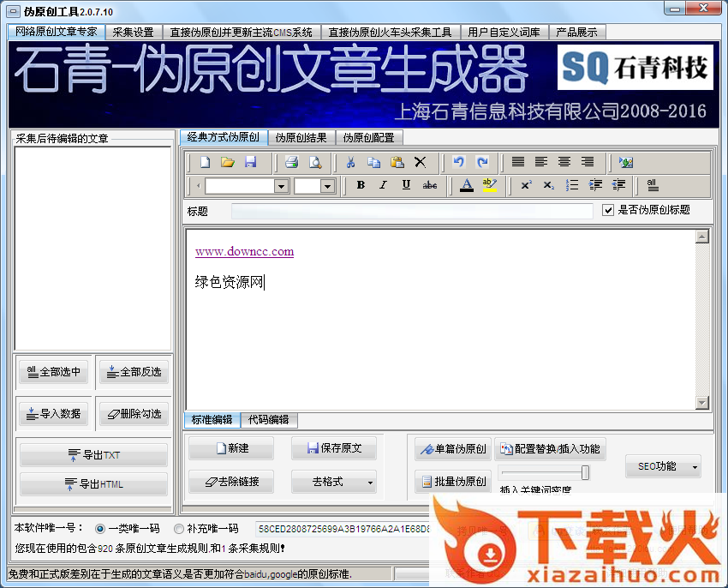Click the insert image icon
Image resolution: width=728 pixels, height=588 pixels.
click(626, 162)
